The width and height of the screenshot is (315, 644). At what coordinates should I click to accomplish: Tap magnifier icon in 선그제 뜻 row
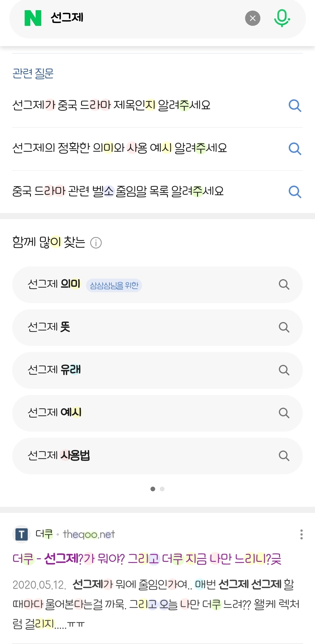pyautogui.click(x=284, y=327)
